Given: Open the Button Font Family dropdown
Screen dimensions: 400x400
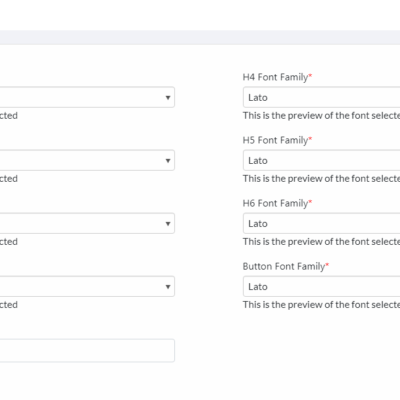Looking at the screenshot, I should click(x=322, y=286).
